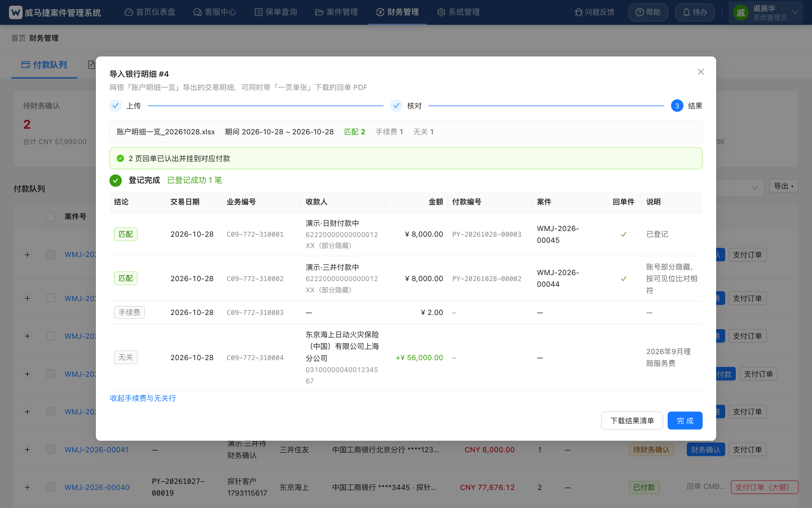Click the green 登记完成 check icon
The image size is (812, 508).
[115, 180]
